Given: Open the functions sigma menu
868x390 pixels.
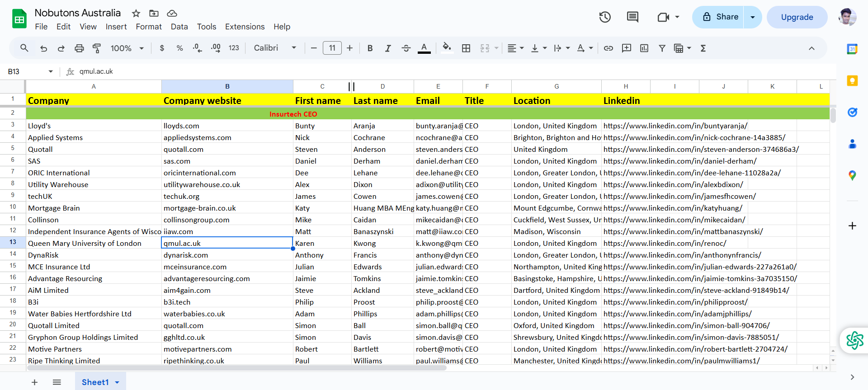Looking at the screenshot, I should coord(703,48).
